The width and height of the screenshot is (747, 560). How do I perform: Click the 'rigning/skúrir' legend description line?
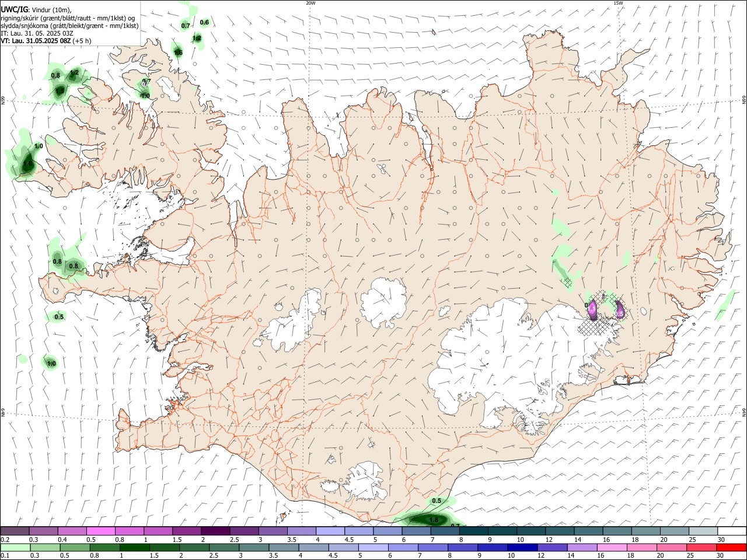[68, 17]
